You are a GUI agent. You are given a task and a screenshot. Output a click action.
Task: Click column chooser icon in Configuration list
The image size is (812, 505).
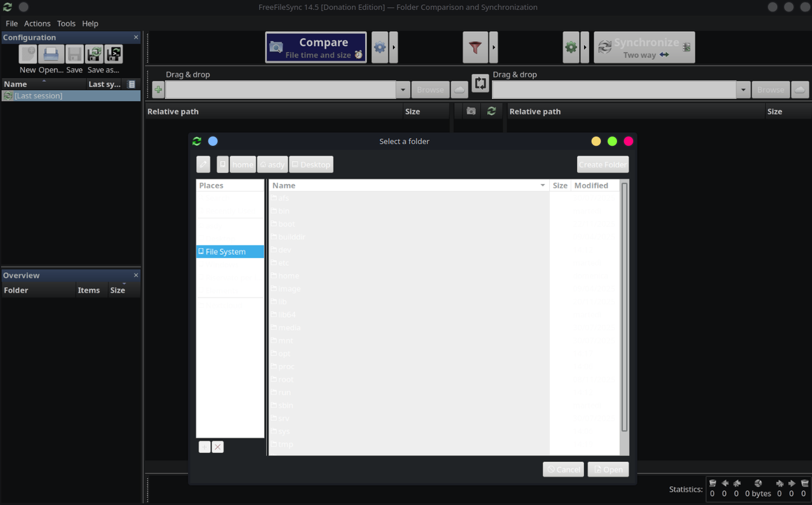click(x=132, y=84)
